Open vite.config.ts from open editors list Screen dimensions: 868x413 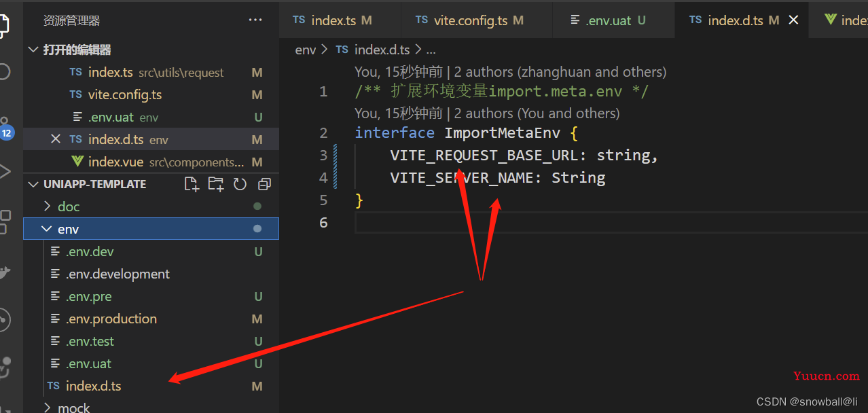151,94
